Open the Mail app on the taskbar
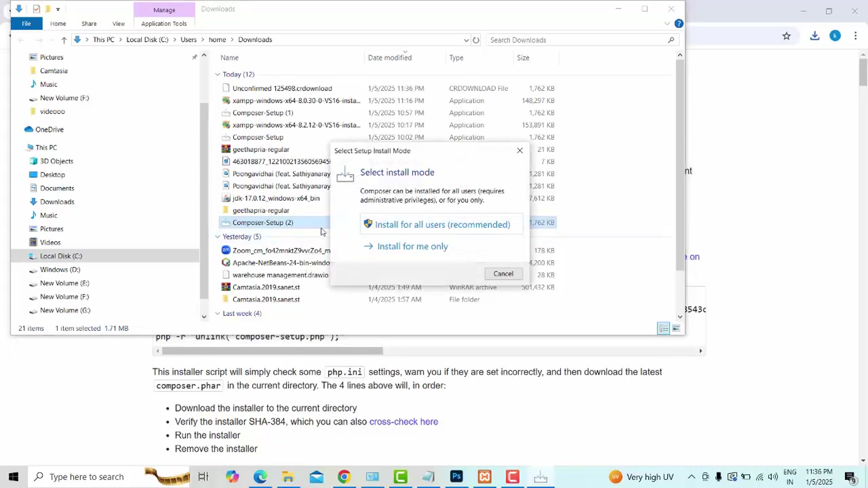 click(x=316, y=477)
